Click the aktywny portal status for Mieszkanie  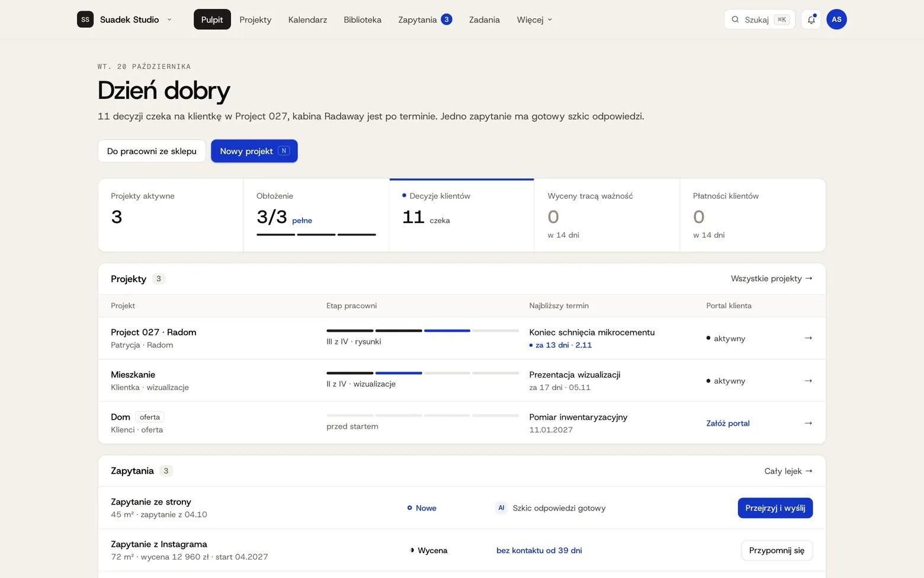726,381
